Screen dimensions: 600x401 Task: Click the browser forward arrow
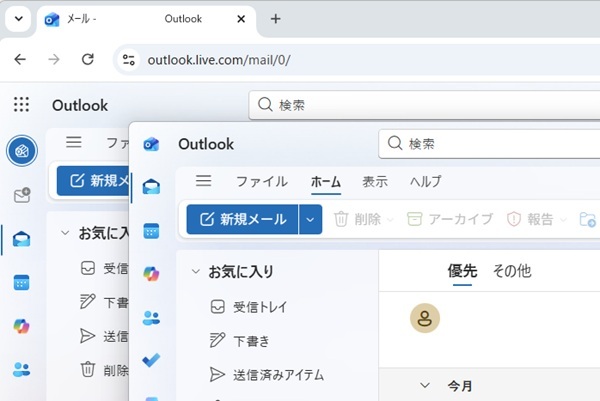point(54,59)
